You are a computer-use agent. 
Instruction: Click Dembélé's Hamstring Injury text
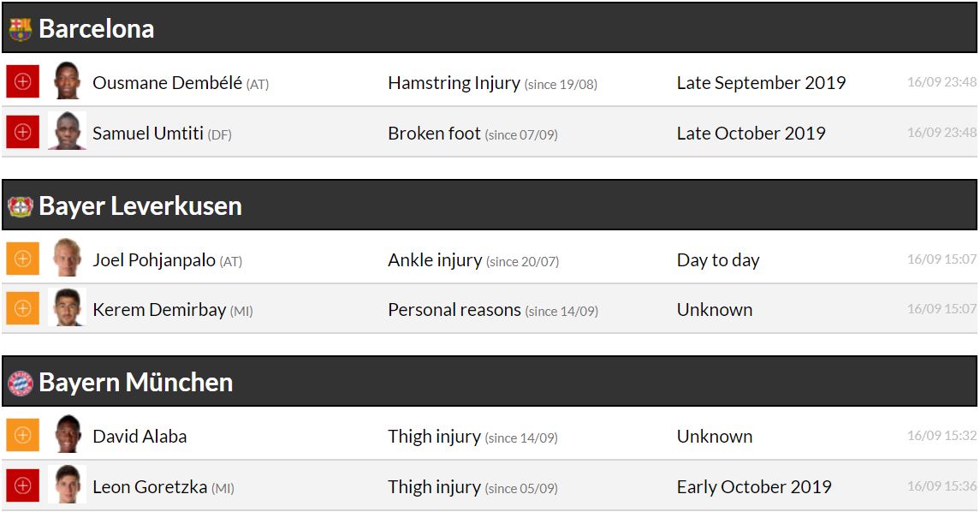(454, 83)
